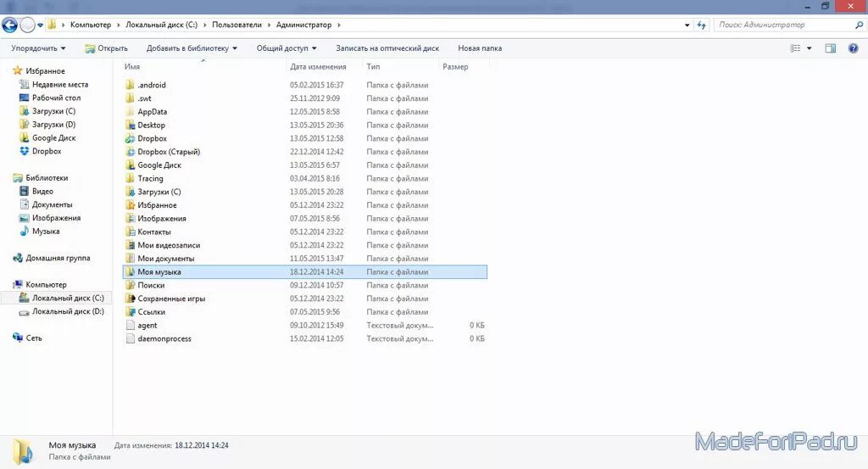The image size is (868, 469).
Task: Select the Ссылки folder
Action: 145,312
